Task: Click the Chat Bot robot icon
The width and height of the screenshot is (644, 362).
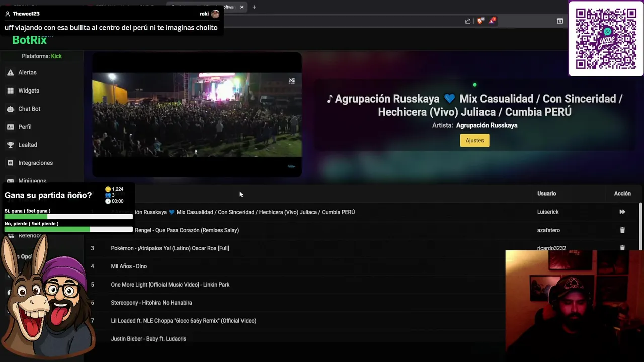Action: (10, 109)
